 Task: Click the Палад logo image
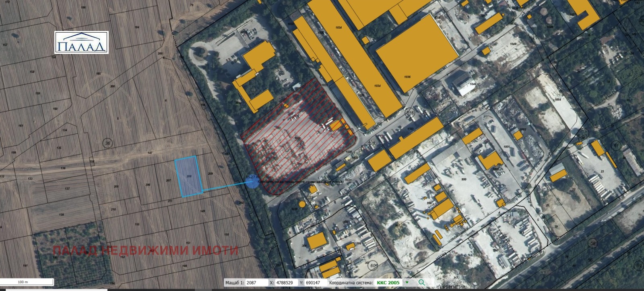tap(82, 43)
